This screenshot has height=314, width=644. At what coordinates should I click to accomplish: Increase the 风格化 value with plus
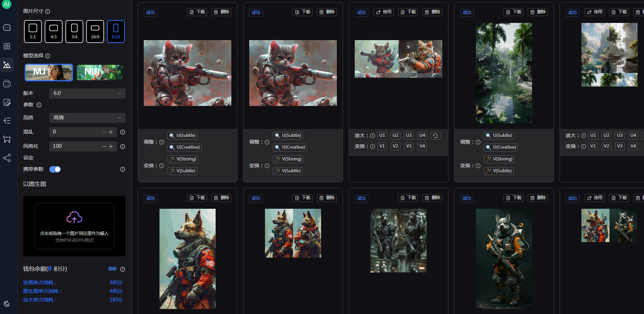[111, 146]
